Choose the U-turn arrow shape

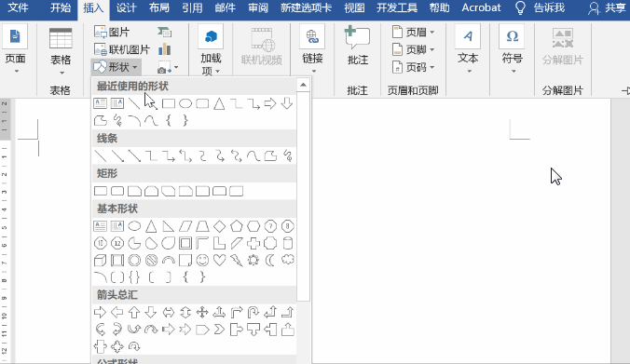tap(253, 312)
